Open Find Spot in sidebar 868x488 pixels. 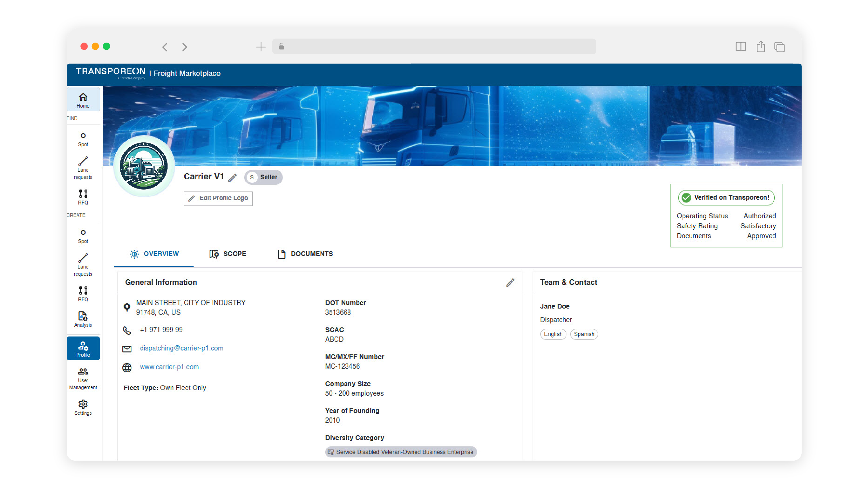tap(83, 139)
